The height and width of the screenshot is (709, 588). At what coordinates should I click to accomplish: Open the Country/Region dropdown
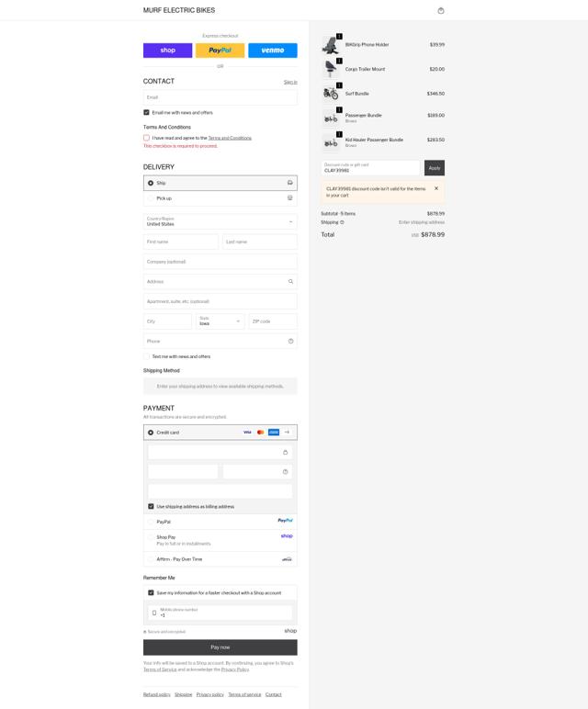pos(220,221)
